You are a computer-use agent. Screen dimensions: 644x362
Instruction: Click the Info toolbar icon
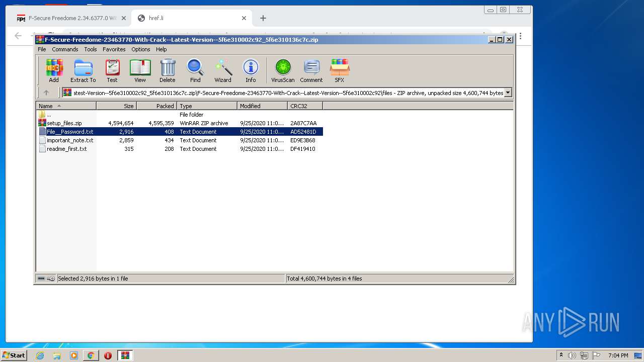tap(251, 71)
